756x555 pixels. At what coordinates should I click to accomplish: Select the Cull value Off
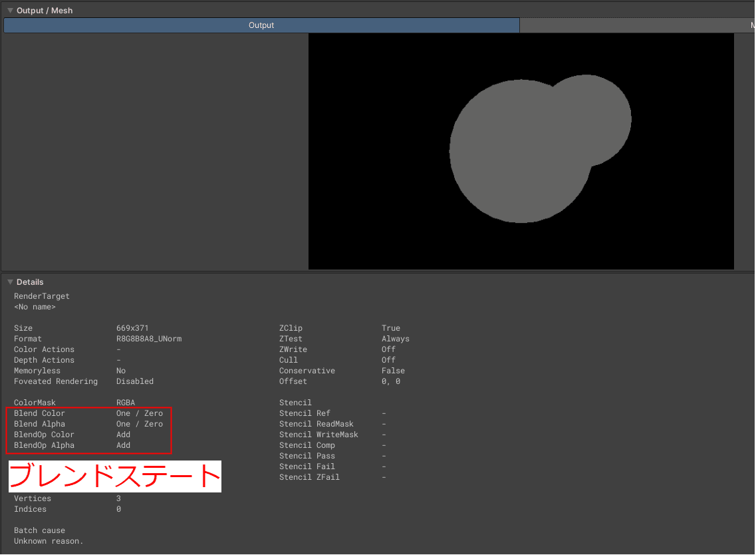pos(388,359)
